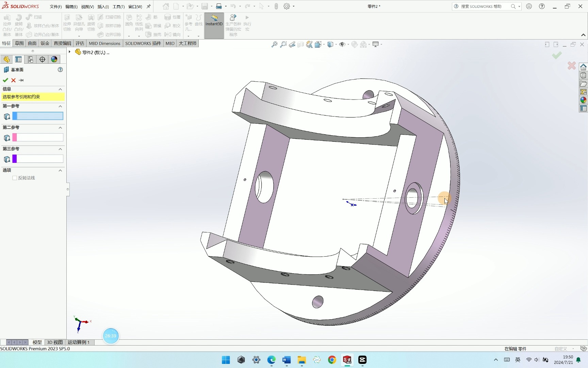Select the 模型 bottom tab
This screenshot has width=588, height=368.
pos(37,342)
